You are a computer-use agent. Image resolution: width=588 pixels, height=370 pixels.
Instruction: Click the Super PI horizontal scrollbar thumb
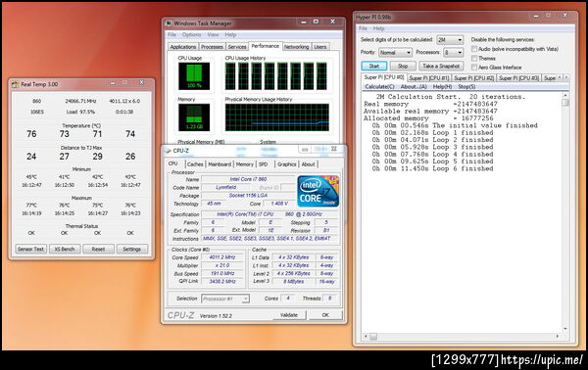[373, 337]
